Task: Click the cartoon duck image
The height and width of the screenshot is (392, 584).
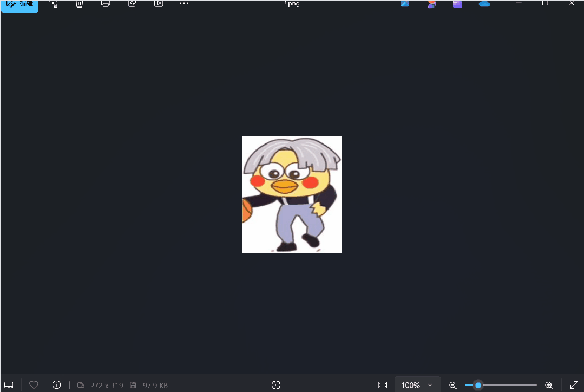Action: point(292,195)
